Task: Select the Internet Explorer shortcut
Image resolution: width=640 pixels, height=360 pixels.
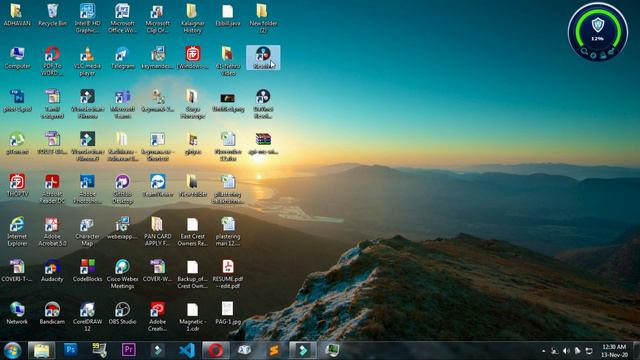Action: [x=17, y=231]
